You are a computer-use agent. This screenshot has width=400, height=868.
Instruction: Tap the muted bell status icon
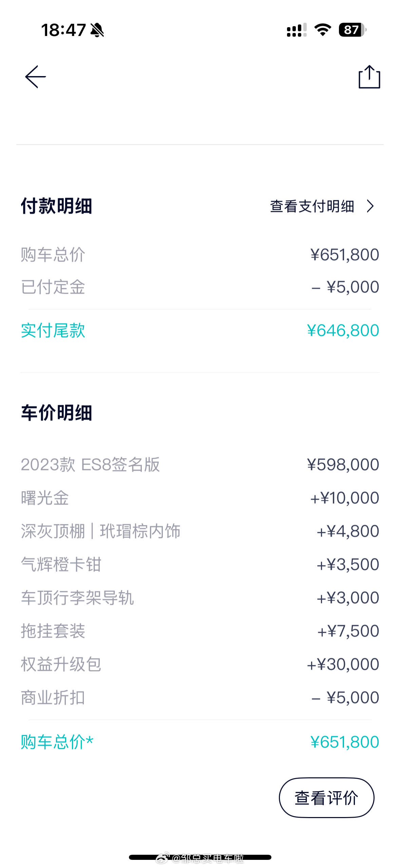(97, 30)
